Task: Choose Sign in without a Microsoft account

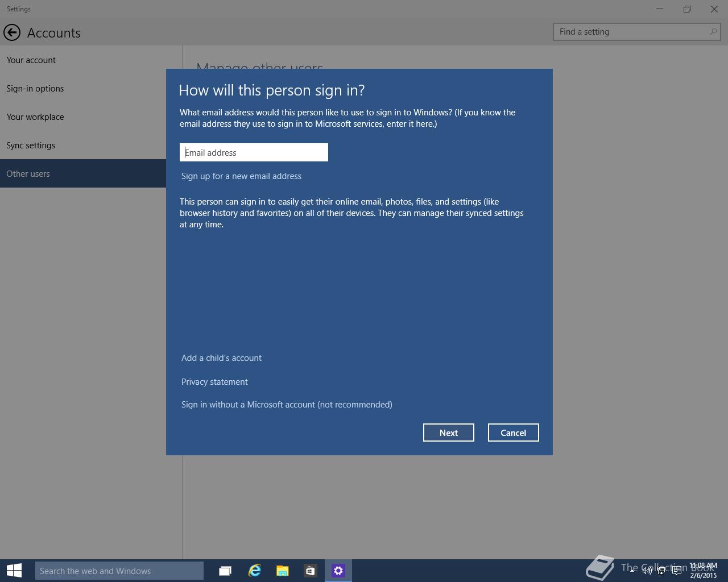Action: click(287, 405)
